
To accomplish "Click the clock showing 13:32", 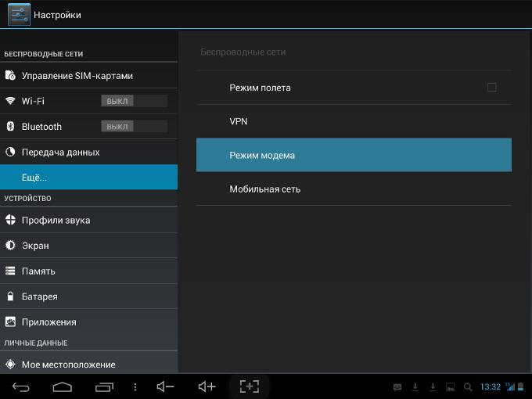I will pos(491,386).
